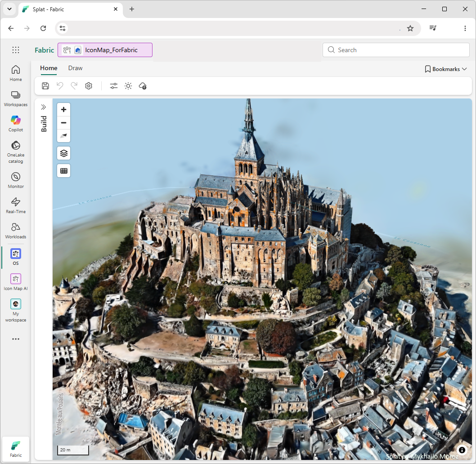
Task: Open map settings gear icon
Action: pyautogui.click(x=89, y=86)
